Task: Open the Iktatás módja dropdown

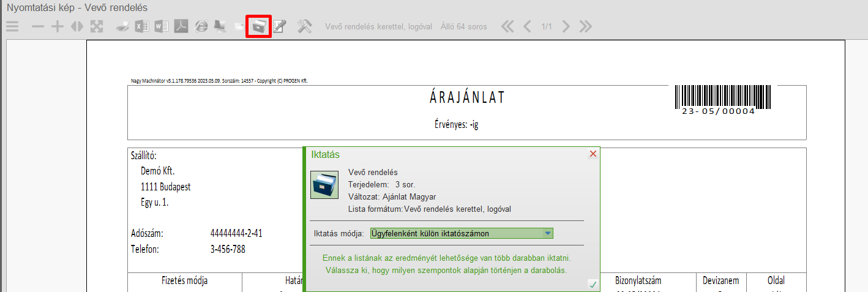Action: (548, 233)
